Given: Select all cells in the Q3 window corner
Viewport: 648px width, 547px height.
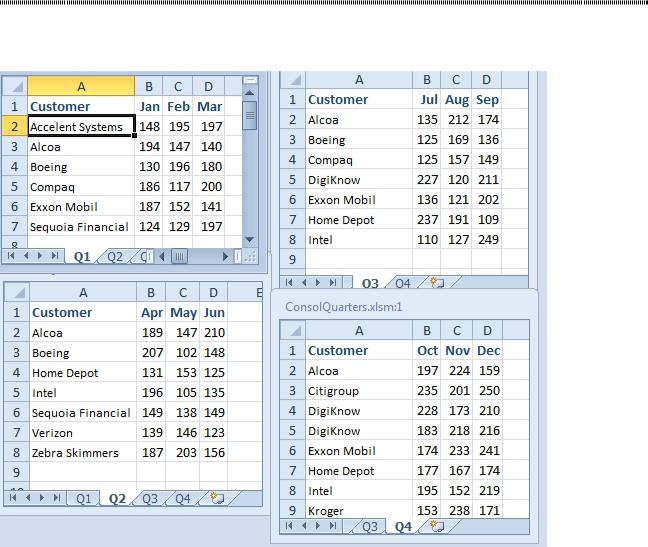Looking at the screenshot, I should (x=293, y=80).
